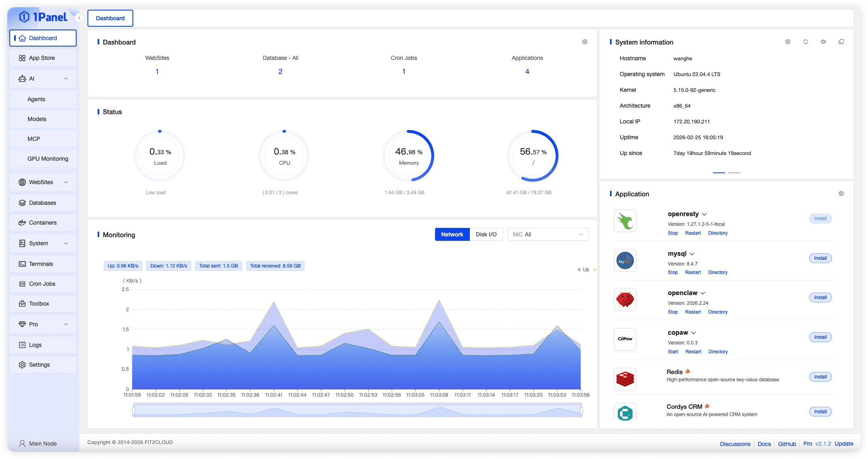Toggle the Up series in chart legend

[x=583, y=270]
